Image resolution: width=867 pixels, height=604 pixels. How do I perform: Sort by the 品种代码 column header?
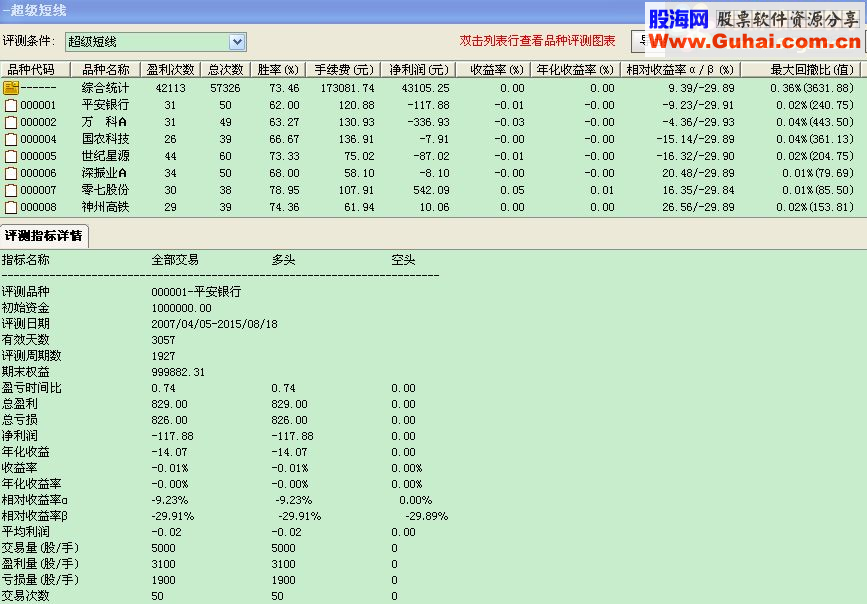(35, 70)
